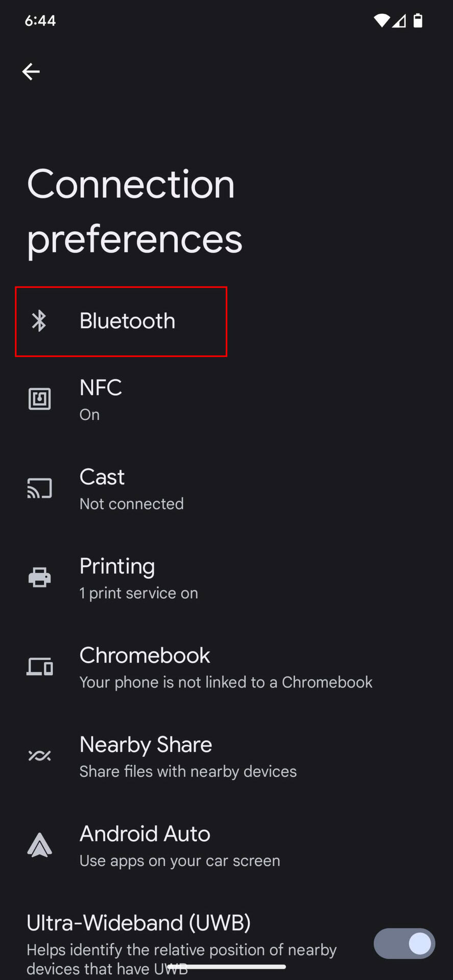Tap the Android Auto logo icon
This screenshot has width=453, height=980.
pyautogui.click(x=39, y=845)
